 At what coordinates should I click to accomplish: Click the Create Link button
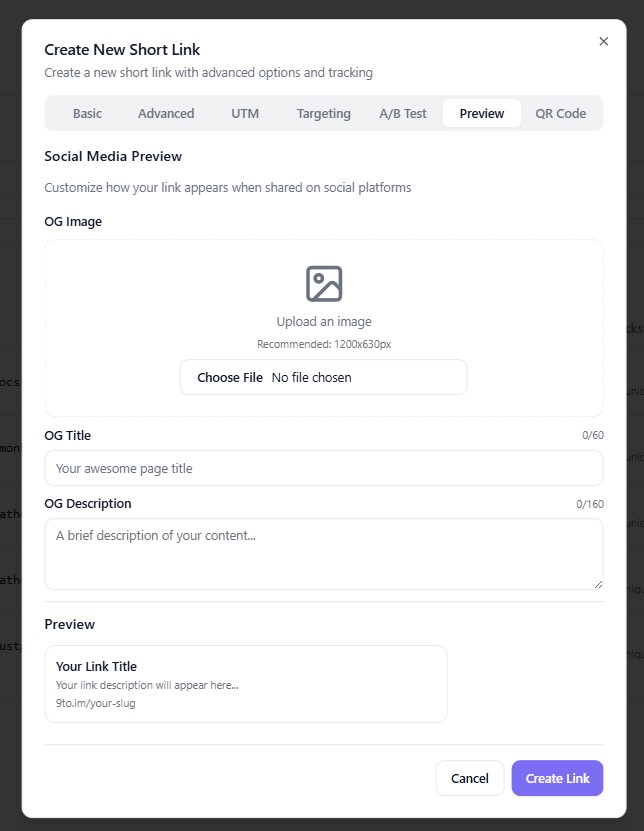pos(557,778)
